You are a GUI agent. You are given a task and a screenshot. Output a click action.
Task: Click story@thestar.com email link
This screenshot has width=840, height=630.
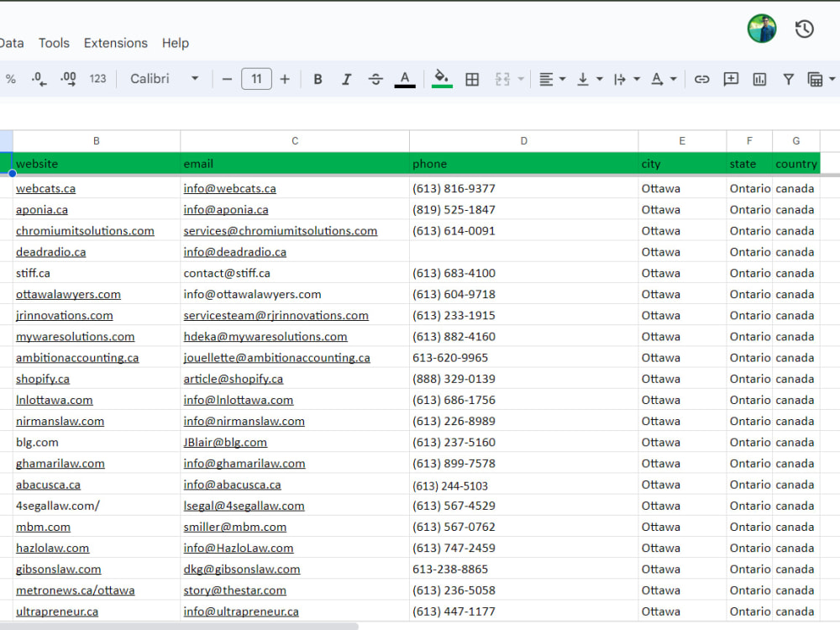(x=234, y=591)
